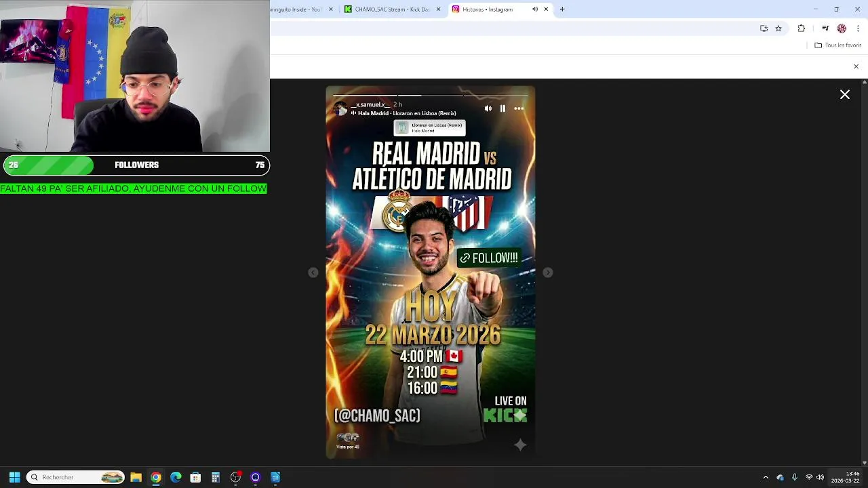This screenshot has width=868, height=488.
Task: Open the story more options menu
Action: click(519, 108)
